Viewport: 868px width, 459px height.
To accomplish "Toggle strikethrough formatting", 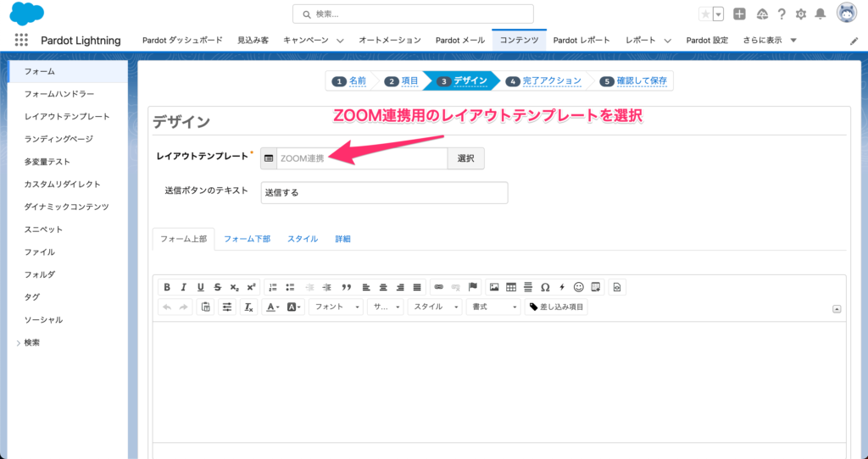I will tap(218, 287).
